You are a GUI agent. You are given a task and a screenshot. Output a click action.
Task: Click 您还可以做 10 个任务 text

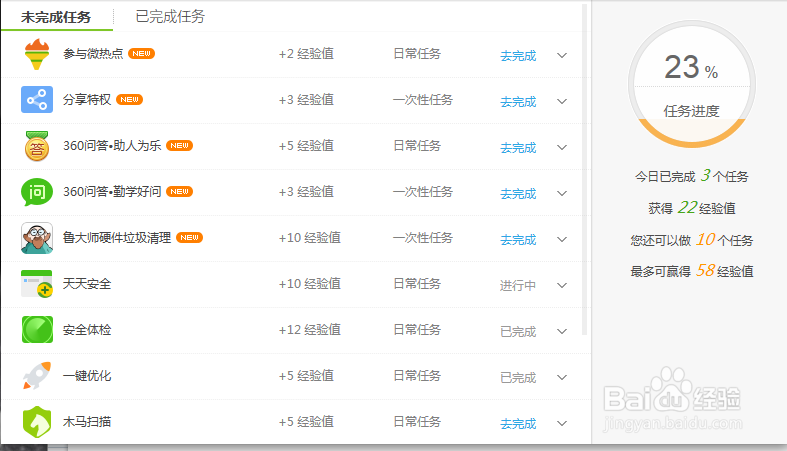click(x=692, y=240)
